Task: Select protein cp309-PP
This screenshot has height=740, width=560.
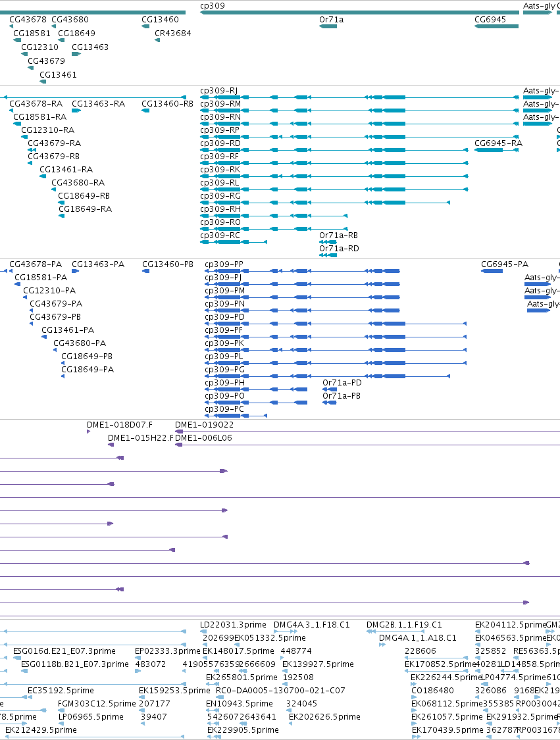Action: [224, 264]
